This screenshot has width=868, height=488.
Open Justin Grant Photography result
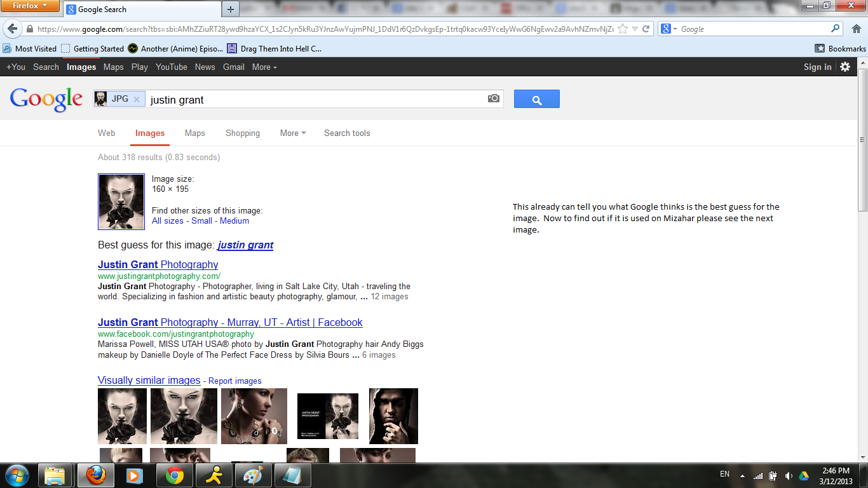pyautogui.click(x=158, y=264)
